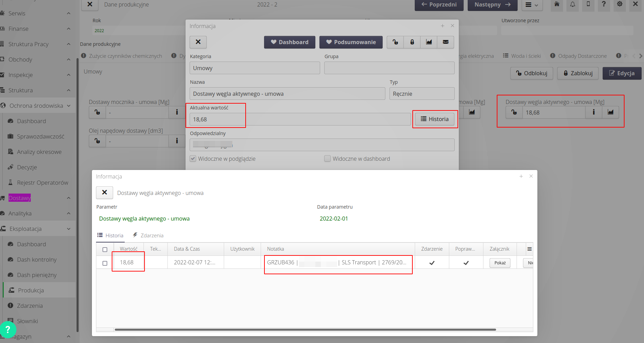
Task: Open the green help bubble icon
Action: pyautogui.click(x=8, y=330)
